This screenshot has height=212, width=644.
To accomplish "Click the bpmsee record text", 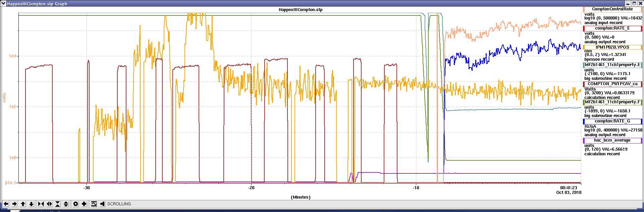I will coord(600,59).
